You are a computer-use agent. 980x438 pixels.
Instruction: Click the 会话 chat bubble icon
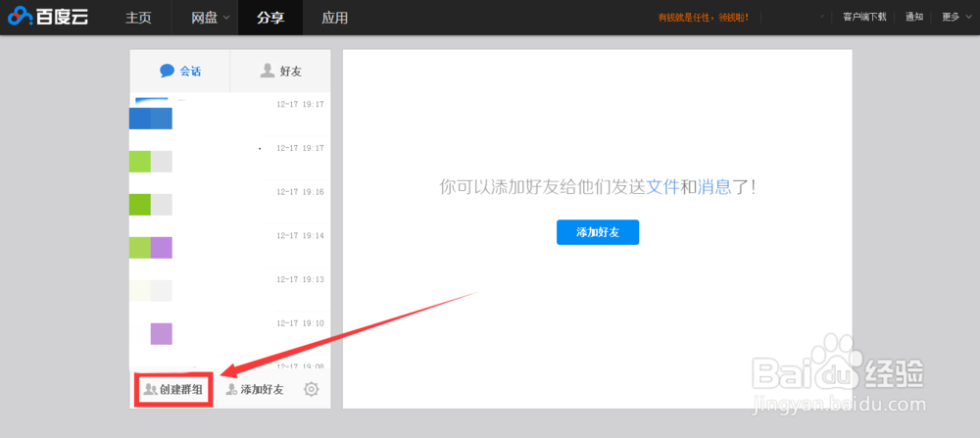pyautogui.click(x=167, y=71)
